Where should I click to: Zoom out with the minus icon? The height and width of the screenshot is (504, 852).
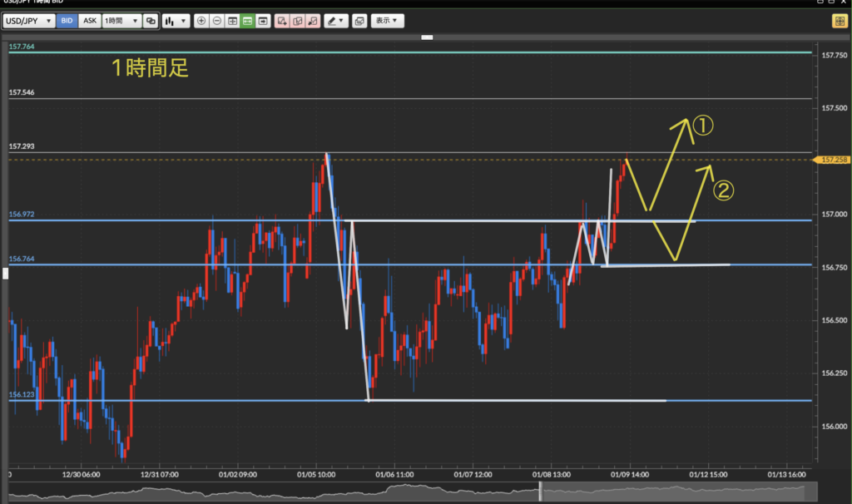click(x=216, y=21)
